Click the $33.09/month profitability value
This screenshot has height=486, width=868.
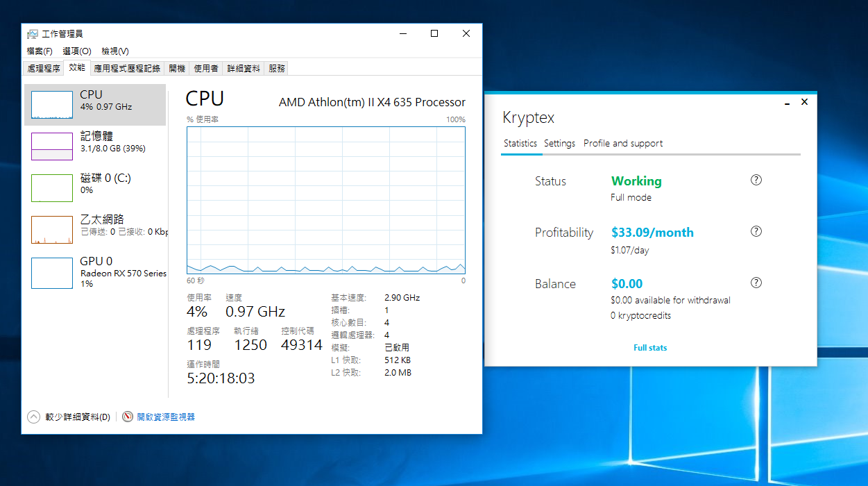pos(652,233)
